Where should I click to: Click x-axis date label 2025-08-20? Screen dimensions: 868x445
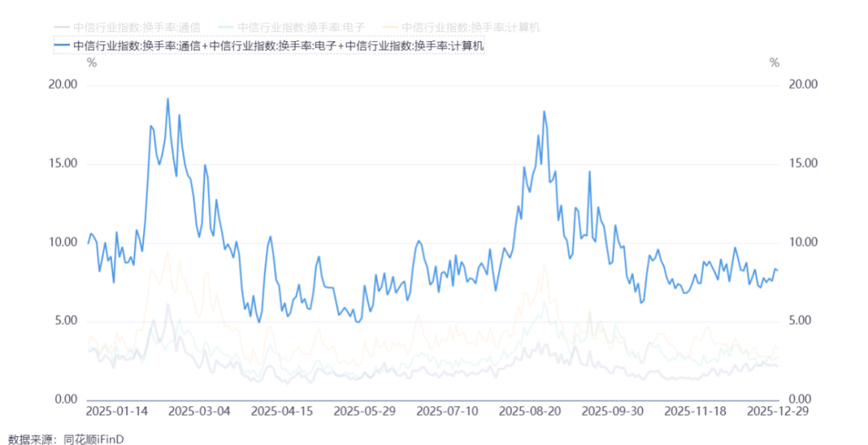pyautogui.click(x=529, y=411)
